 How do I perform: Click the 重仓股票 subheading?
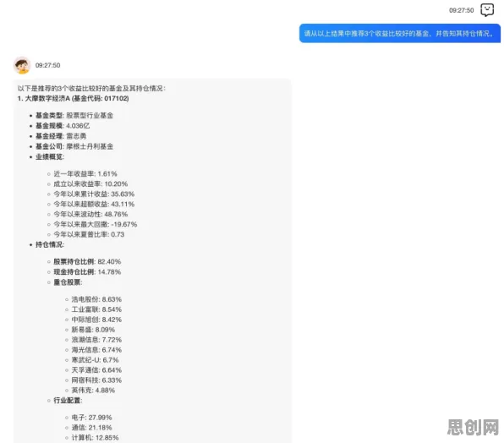tap(68, 282)
